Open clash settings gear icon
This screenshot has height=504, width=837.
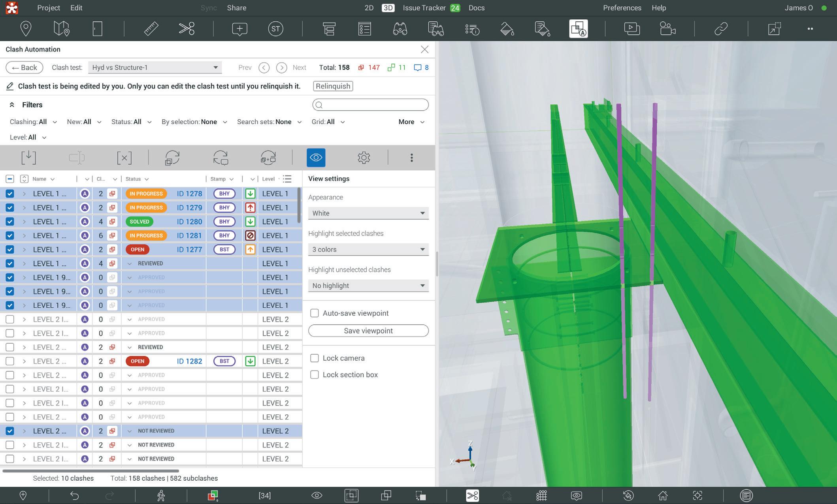[364, 158]
